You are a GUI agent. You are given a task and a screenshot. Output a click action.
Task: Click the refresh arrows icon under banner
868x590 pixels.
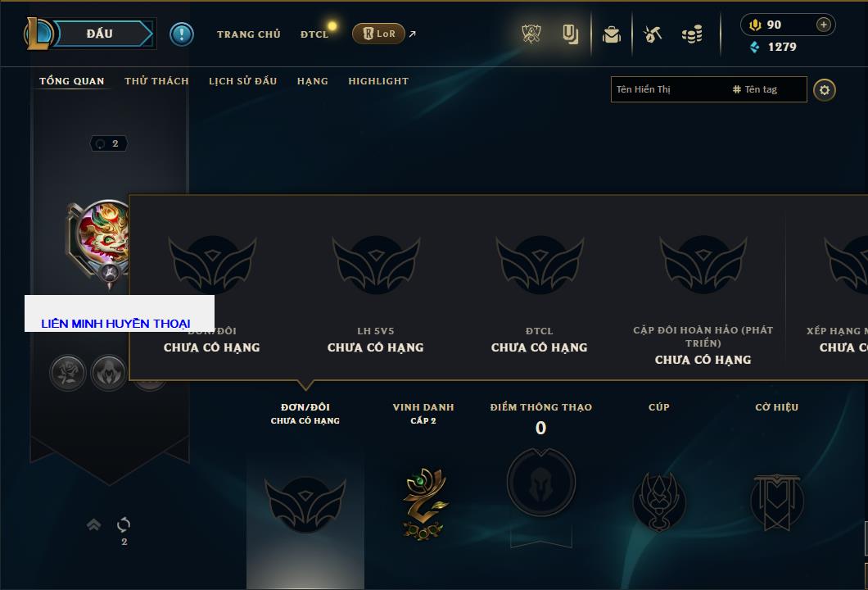click(124, 524)
